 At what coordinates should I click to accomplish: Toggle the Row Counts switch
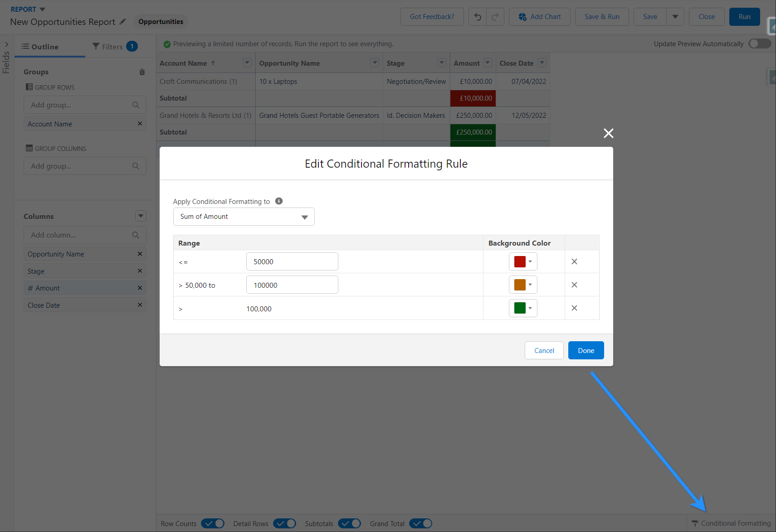point(213,523)
